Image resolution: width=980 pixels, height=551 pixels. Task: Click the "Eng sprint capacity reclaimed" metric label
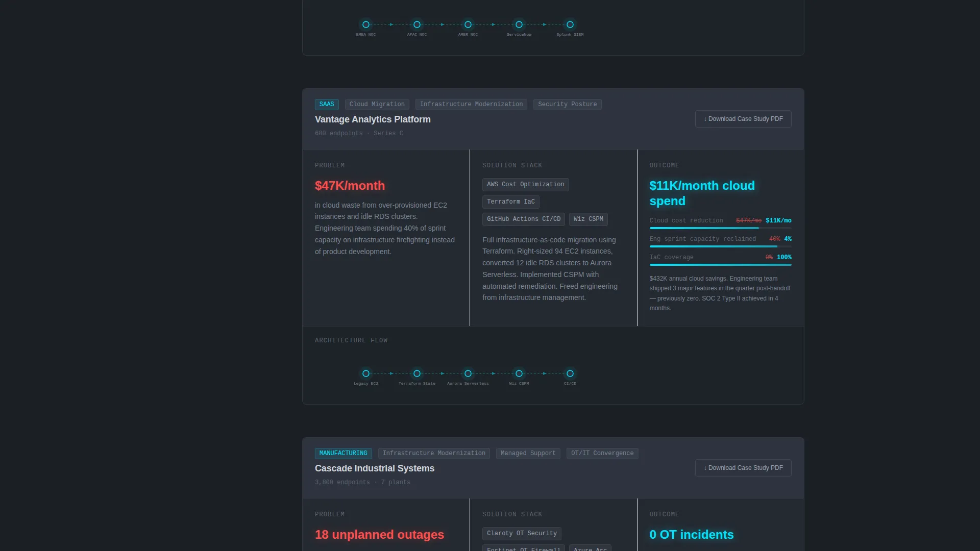(703, 239)
